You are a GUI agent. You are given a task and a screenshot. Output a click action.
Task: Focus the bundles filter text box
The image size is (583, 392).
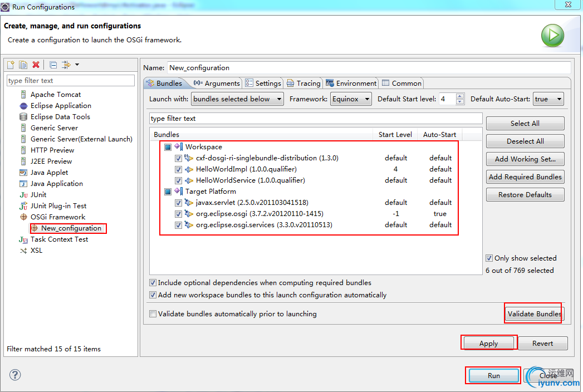tap(316, 119)
